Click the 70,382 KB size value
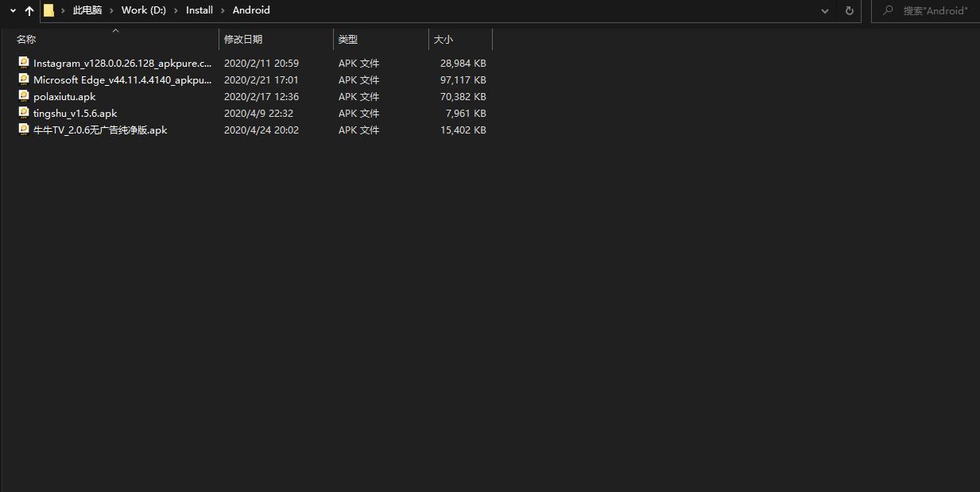The image size is (980, 492). point(463,96)
